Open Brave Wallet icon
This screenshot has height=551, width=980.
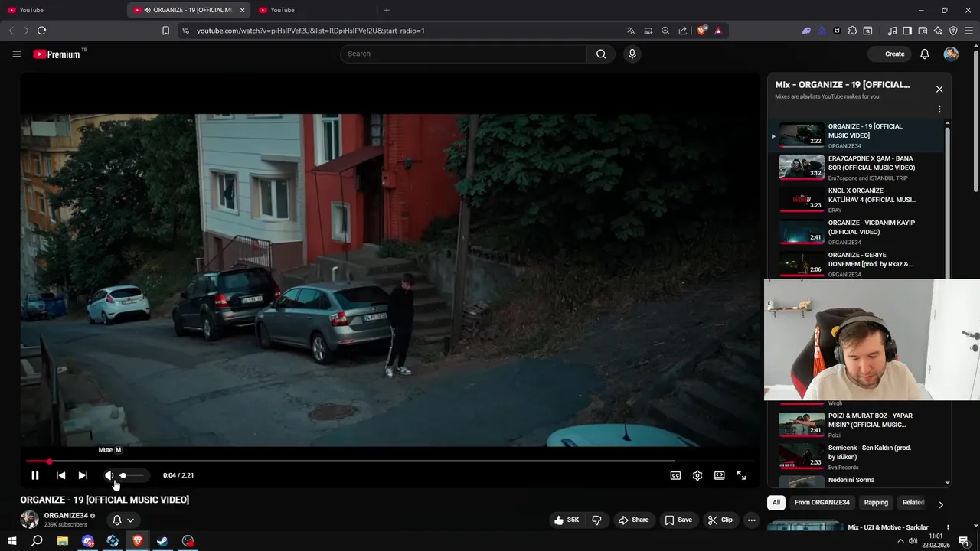click(923, 31)
